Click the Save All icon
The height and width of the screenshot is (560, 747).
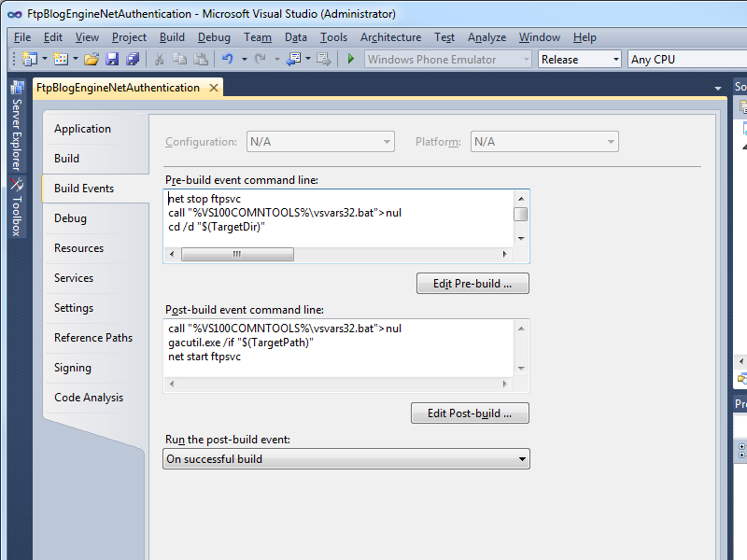coord(133,59)
